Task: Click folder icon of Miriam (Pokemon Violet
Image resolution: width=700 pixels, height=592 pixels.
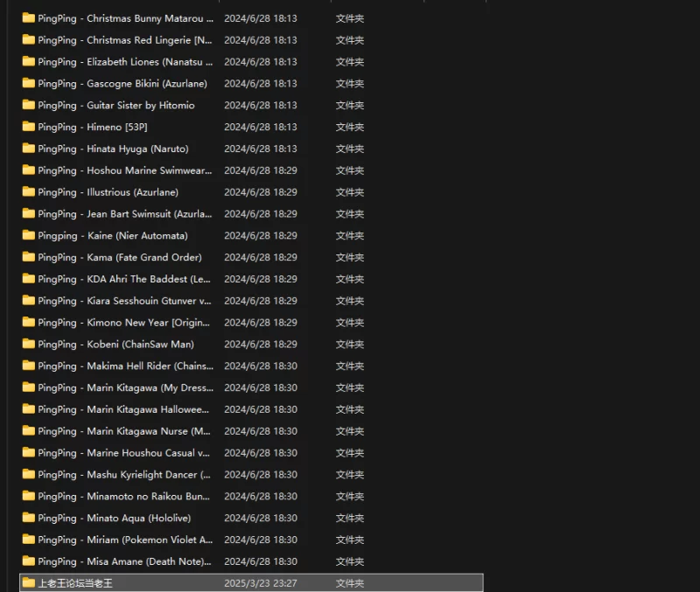Action: coord(29,540)
